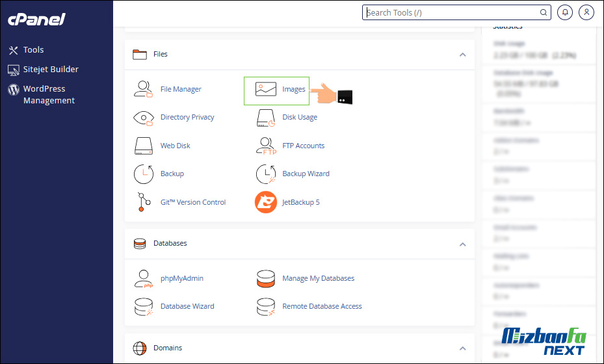Click the notifications bell icon

[x=565, y=13]
